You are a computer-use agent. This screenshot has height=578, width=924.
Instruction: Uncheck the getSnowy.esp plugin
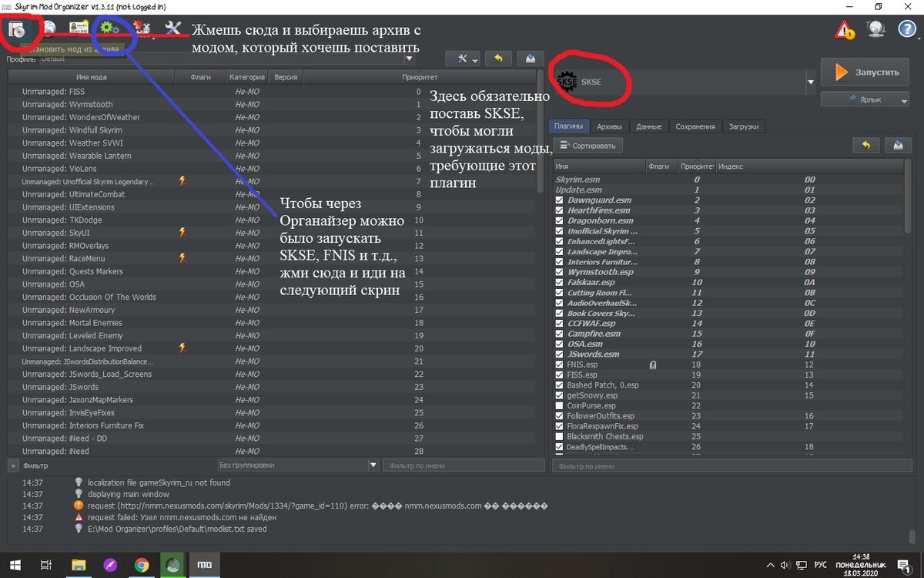[x=560, y=395]
